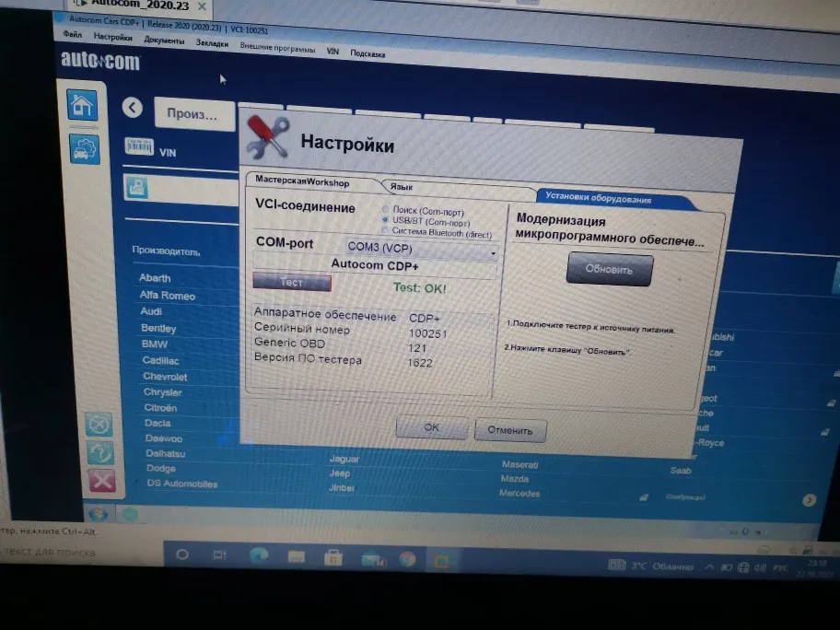Select Jinbei in manufacturer list
840x630 pixels.
point(342,487)
